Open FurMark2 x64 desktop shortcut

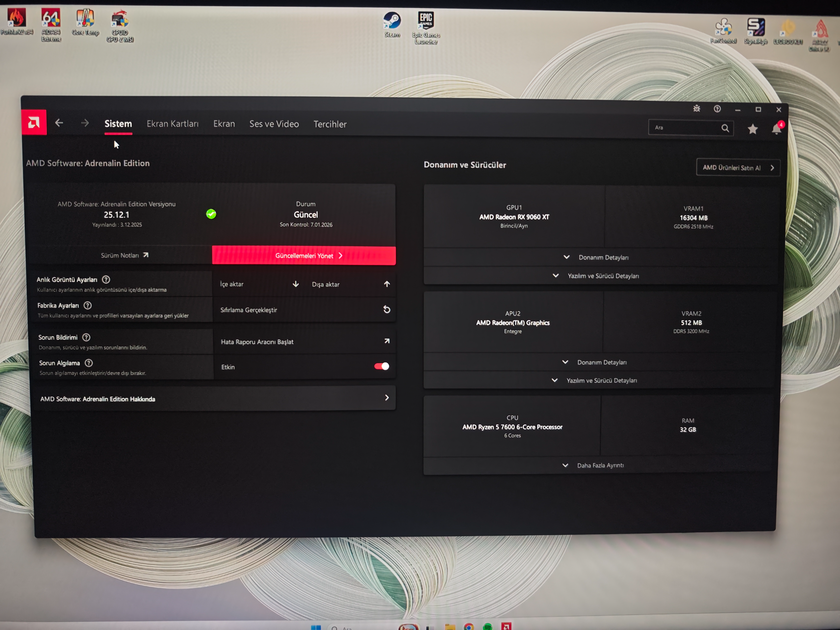17,21
